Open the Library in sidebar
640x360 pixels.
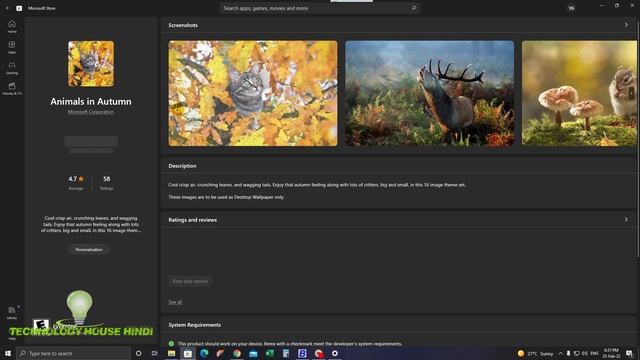click(x=12, y=313)
